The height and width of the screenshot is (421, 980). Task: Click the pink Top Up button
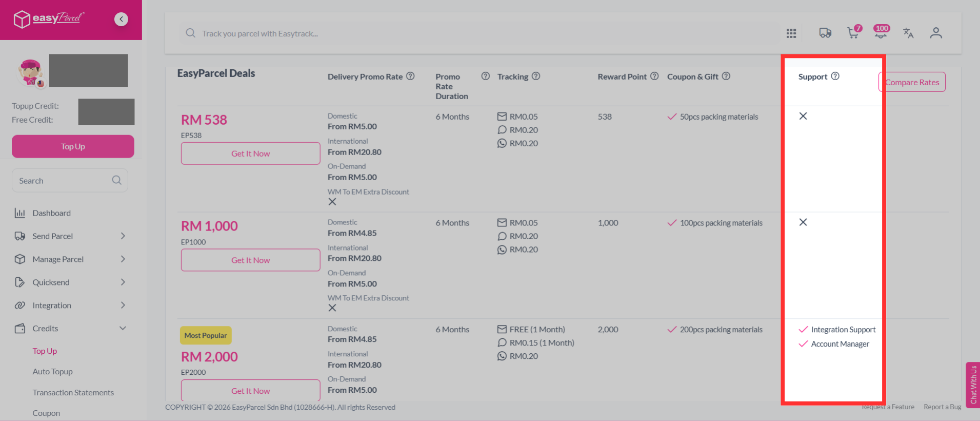click(x=73, y=146)
